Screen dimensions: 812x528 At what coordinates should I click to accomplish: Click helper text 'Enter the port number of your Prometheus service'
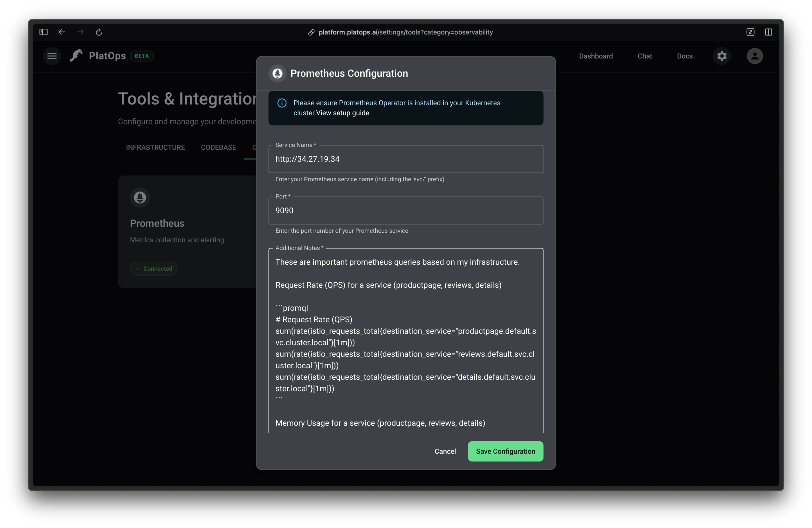341,231
